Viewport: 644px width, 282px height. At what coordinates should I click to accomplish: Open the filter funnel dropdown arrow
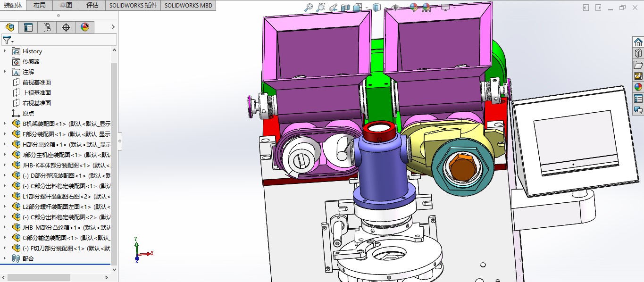point(12,41)
